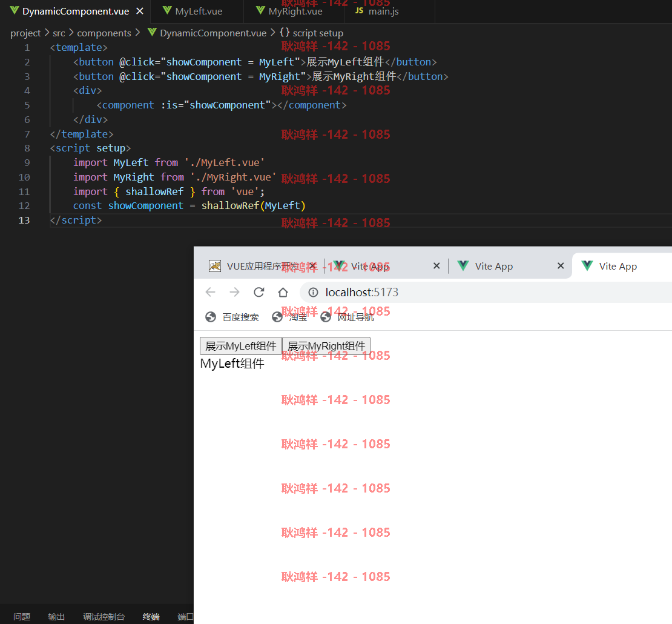Go to the browser home page
Viewport: 672px width, 624px height.
(283, 293)
